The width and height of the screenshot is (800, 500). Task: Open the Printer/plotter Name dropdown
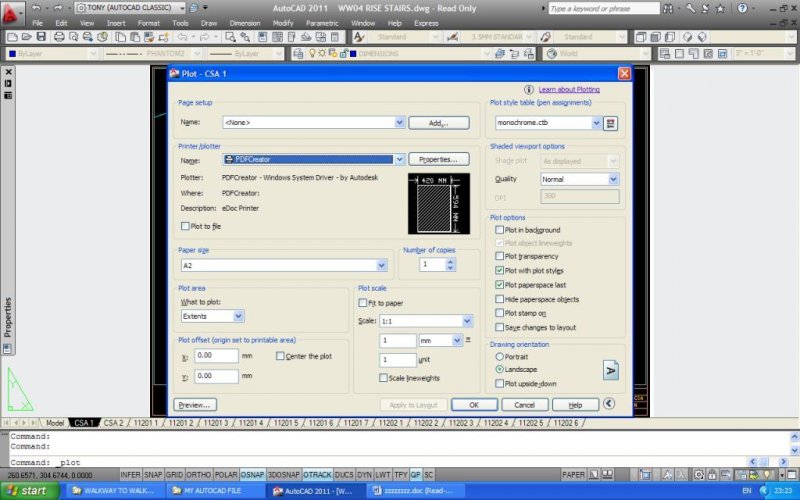399,159
